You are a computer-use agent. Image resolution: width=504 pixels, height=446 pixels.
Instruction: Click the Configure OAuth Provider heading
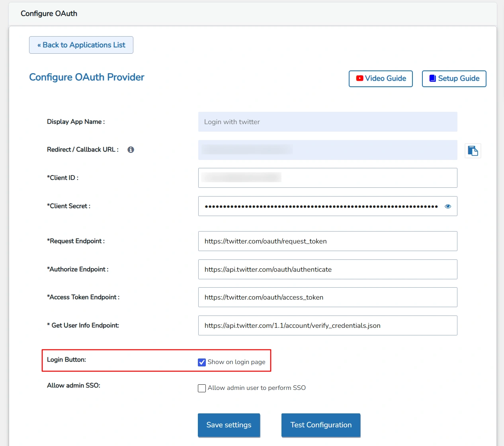(87, 77)
